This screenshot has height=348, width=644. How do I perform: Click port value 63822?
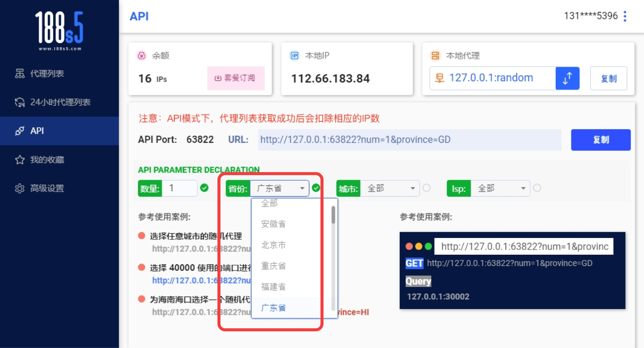coord(200,140)
